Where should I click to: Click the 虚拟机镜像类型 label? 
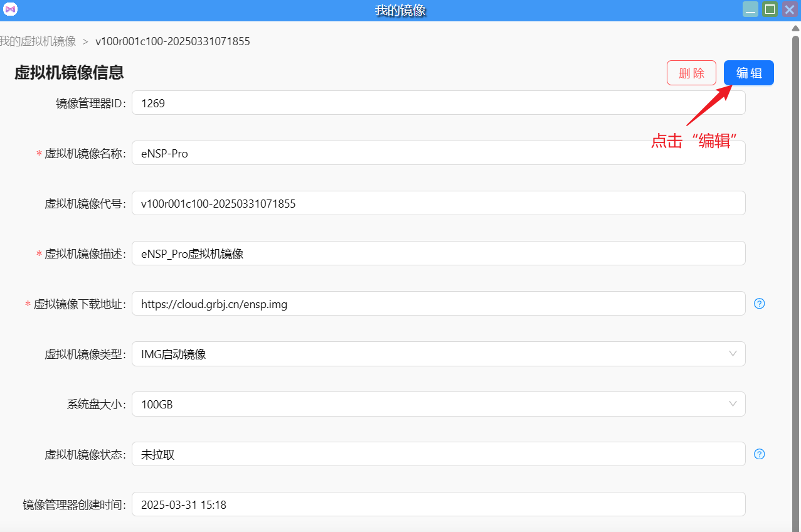click(86, 354)
